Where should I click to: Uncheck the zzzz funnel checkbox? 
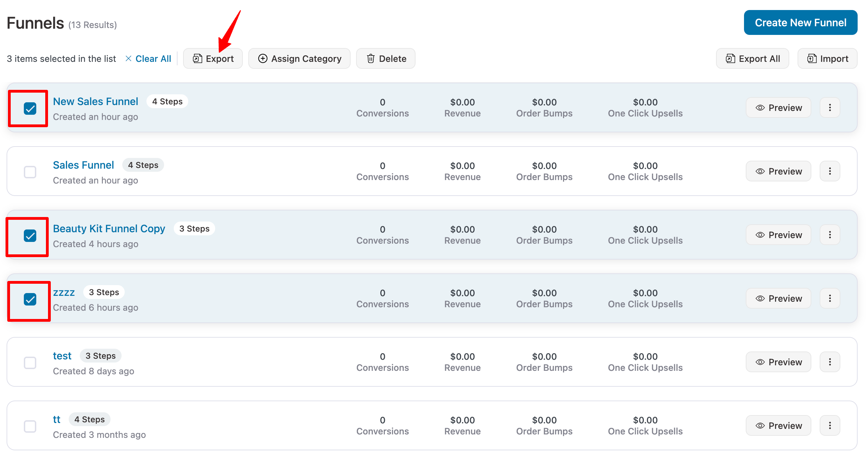coord(30,299)
